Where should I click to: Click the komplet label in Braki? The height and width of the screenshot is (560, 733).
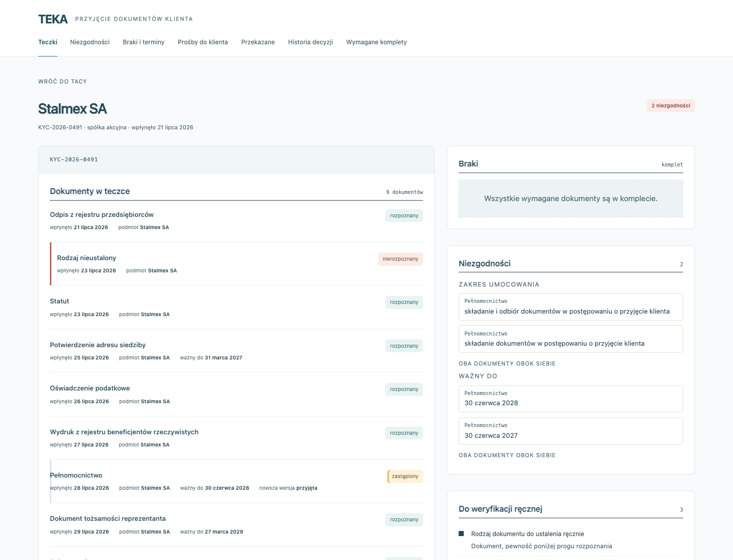point(672,164)
